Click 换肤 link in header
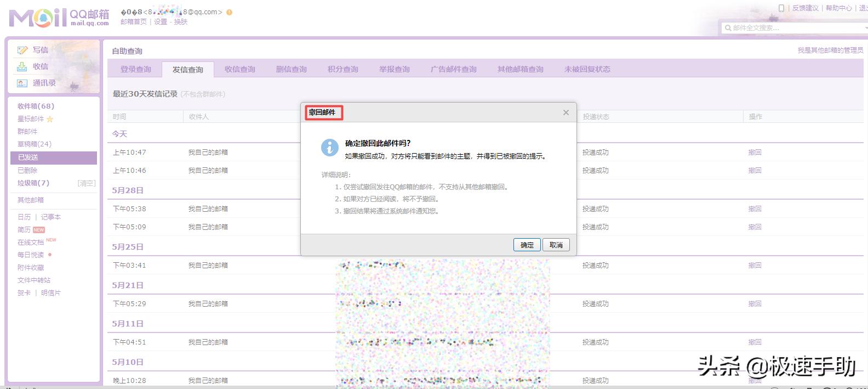Image resolution: width=868 pixels, height=389 pixels. (x=181, y=22)
